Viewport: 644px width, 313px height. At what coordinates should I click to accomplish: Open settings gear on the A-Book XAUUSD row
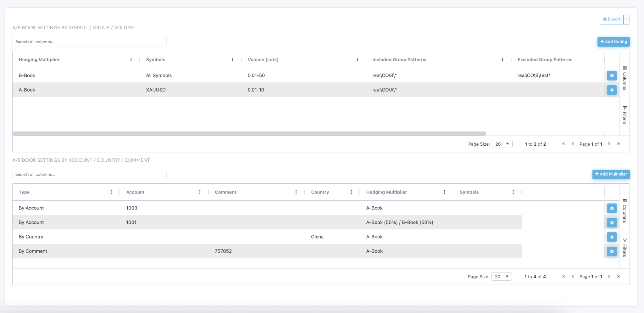point(611,90)
